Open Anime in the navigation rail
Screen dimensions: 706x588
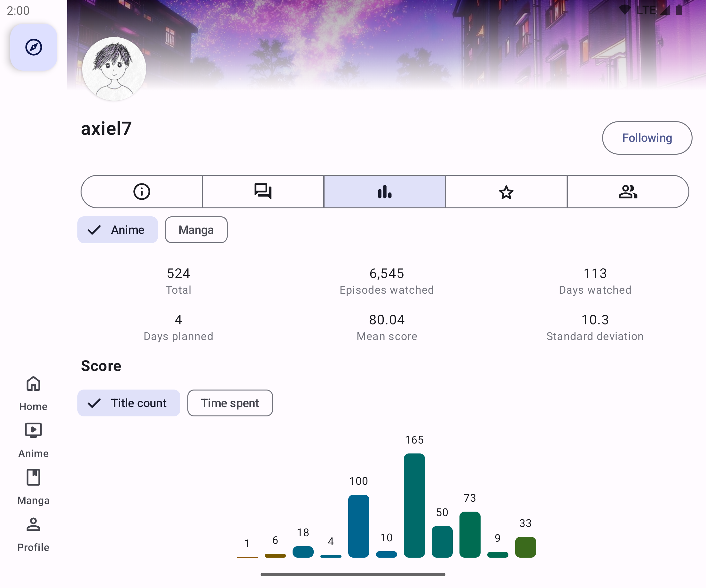click(x=33, y=439)
